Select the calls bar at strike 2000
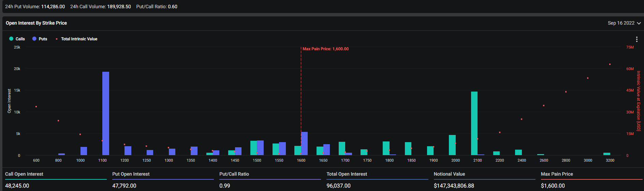The image size is (644, 191). point(452,145)
